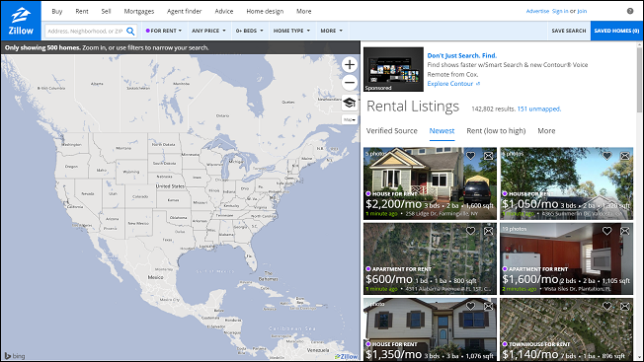Click the search magnifier icon
The image size is (644, 362).
click(x=130, y=32)
